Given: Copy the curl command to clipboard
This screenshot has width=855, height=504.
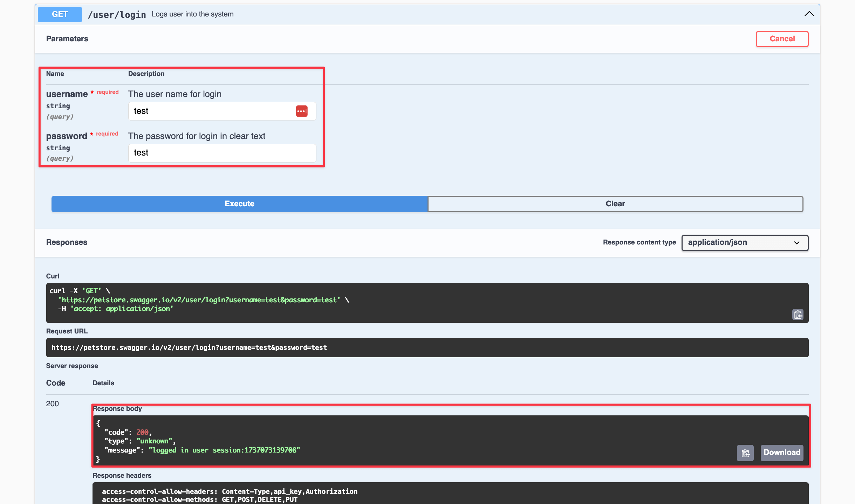Looking at the screenshot, I should (798, 315).
